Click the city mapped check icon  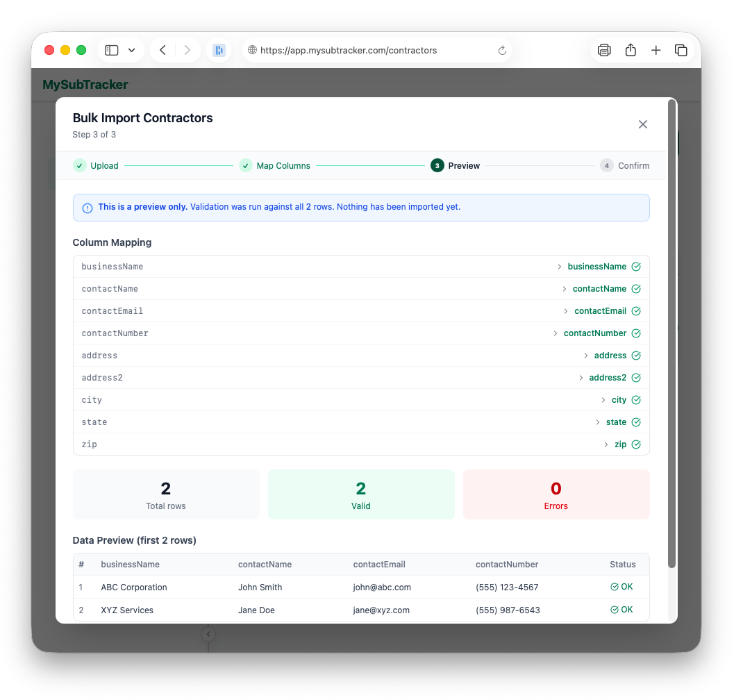636,401
